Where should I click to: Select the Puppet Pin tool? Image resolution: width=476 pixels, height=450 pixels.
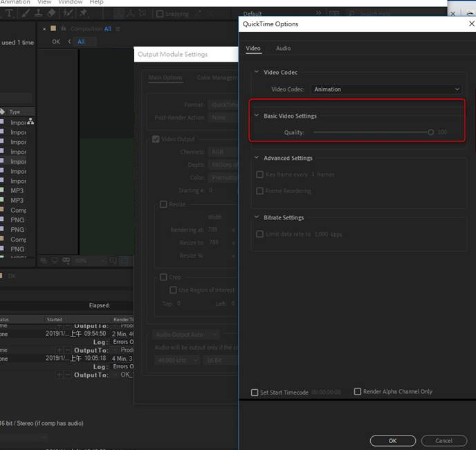[x=83, y=13]
